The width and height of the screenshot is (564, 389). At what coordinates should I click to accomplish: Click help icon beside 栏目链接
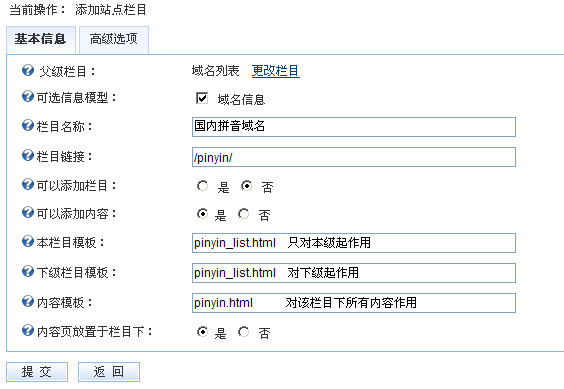[28, 155]
